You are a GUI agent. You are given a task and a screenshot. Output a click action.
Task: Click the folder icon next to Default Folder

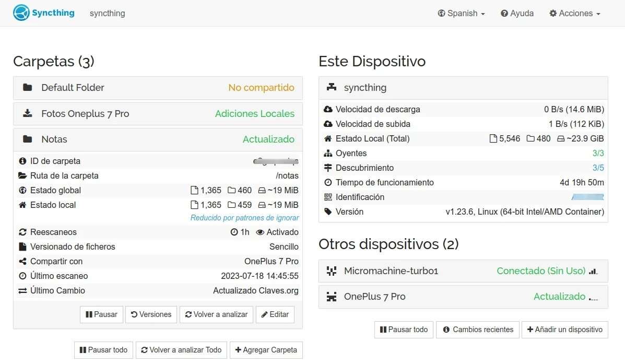click(x=28, y=87)
